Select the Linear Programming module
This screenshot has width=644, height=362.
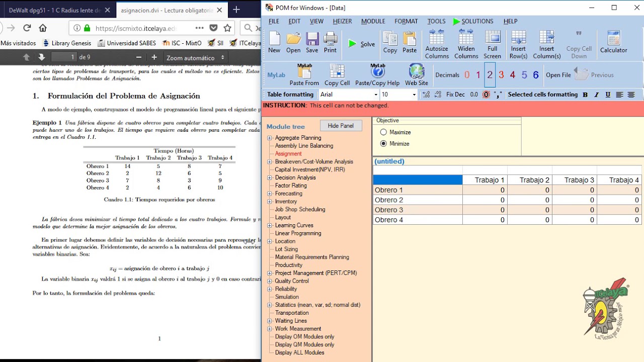298,233
